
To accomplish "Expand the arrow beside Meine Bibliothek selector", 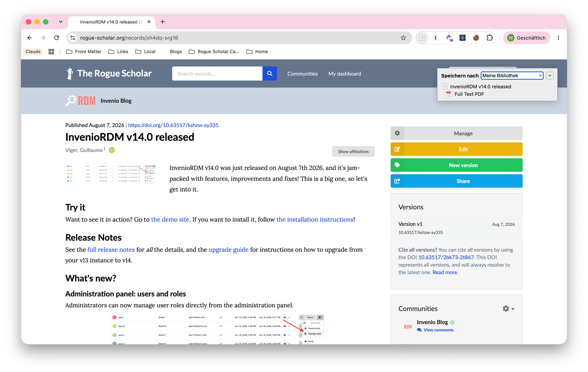I will tap(549, 76).
